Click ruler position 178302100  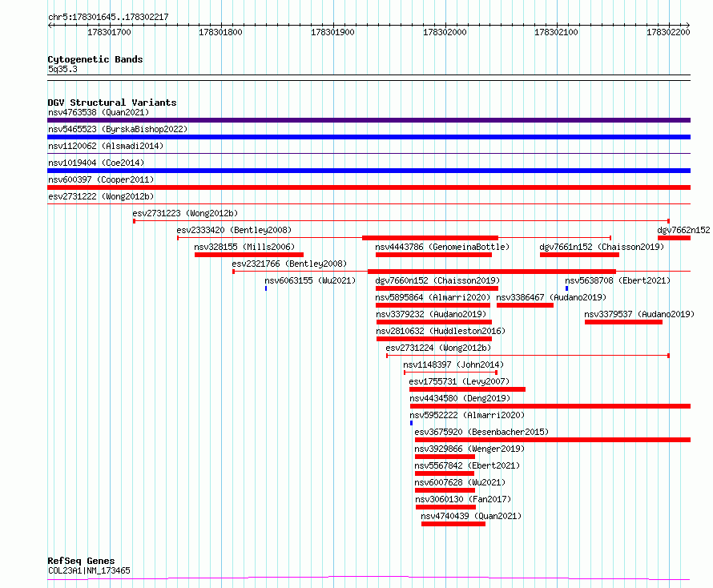click(556, 32)
